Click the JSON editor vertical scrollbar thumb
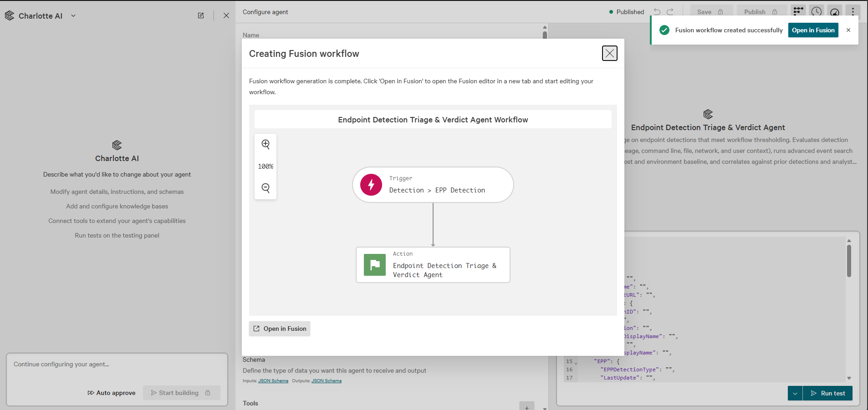 (x=849, y=261)
